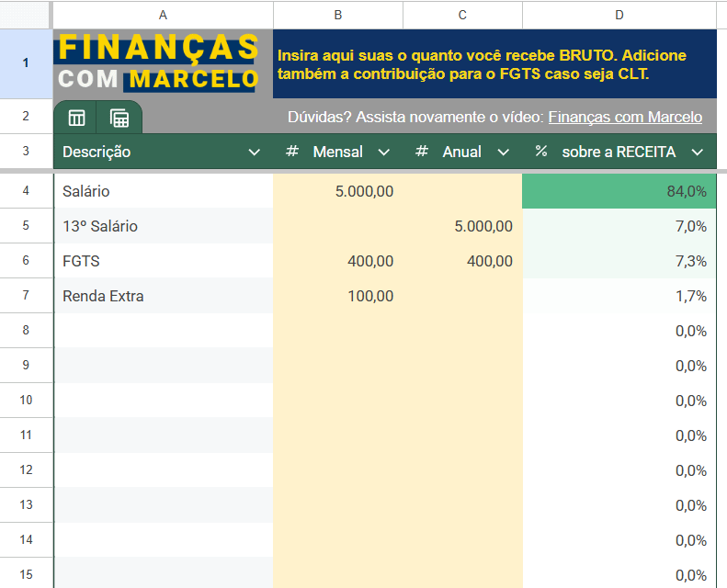The width and height of the screenshot is (727, 588).
Task: Click the Salário description cell
Action: pos(164,191)
